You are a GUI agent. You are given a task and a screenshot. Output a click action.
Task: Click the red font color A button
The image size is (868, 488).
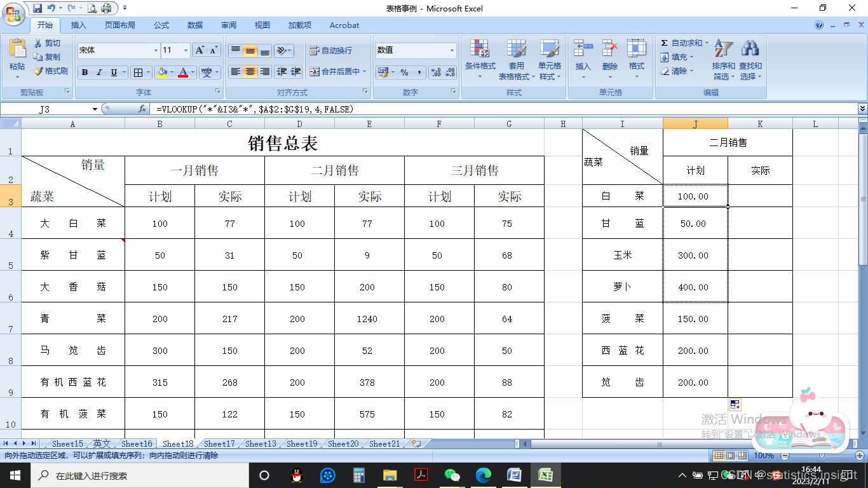tap(183, 72)
